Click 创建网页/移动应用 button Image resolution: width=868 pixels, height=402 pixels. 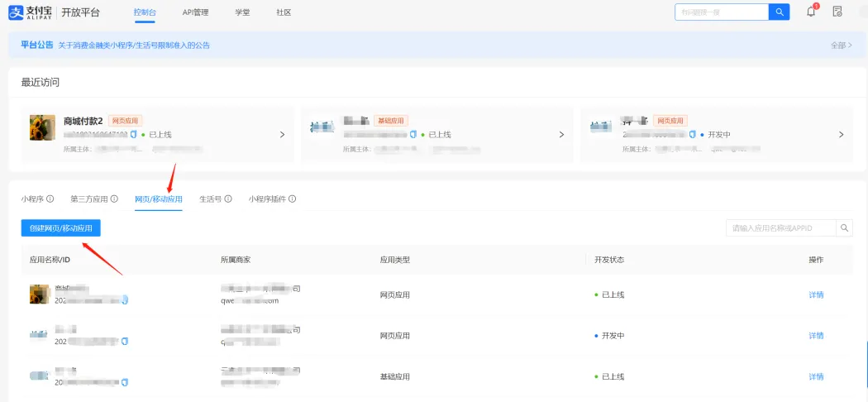click(60, 228)
